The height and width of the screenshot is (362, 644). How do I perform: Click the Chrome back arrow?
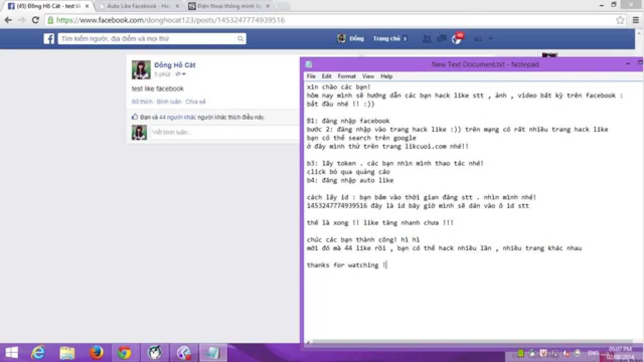tap(8, 20)
